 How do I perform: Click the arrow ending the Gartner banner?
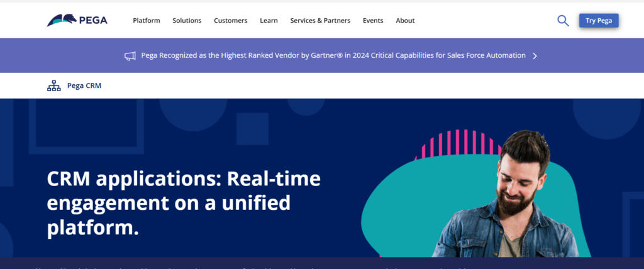point(535,55)
